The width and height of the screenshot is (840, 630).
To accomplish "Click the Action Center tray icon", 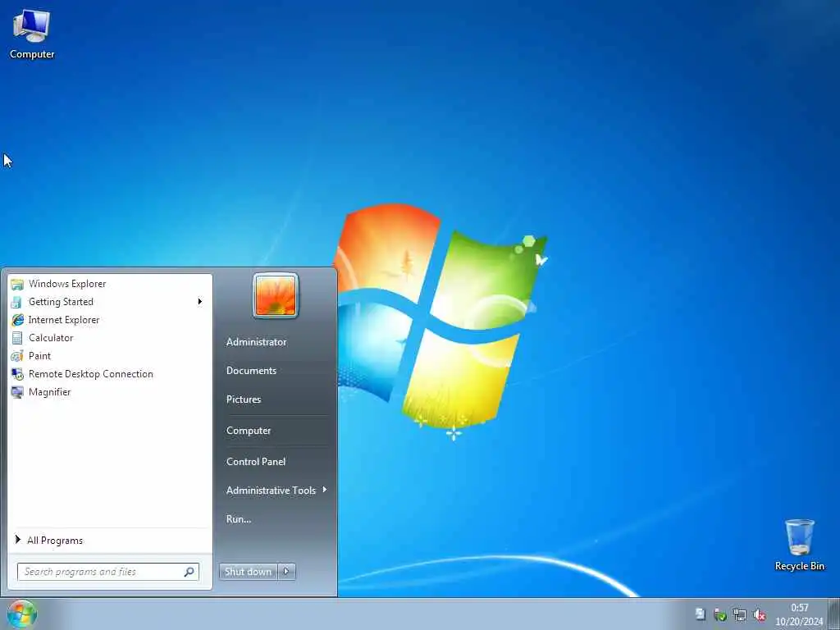I will [x=701, y=614].
